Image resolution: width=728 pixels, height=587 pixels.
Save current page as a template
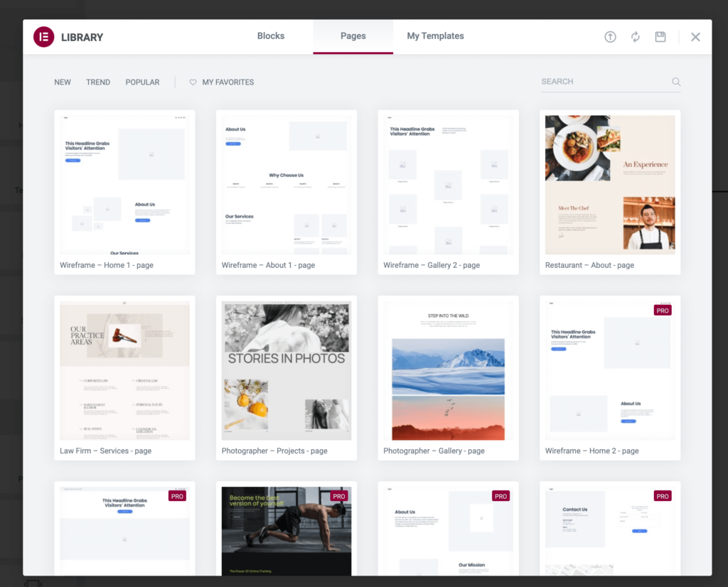[660, 36]
